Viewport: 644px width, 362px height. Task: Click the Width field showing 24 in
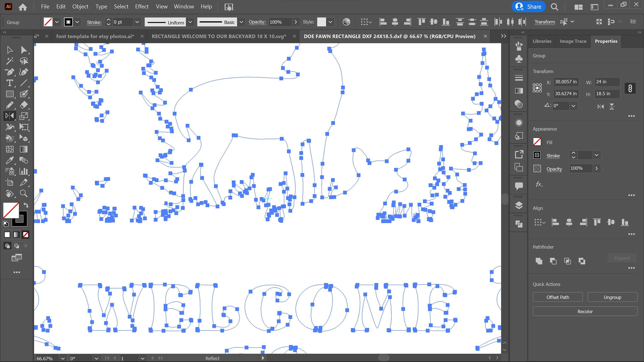click(x=607, y=82)
